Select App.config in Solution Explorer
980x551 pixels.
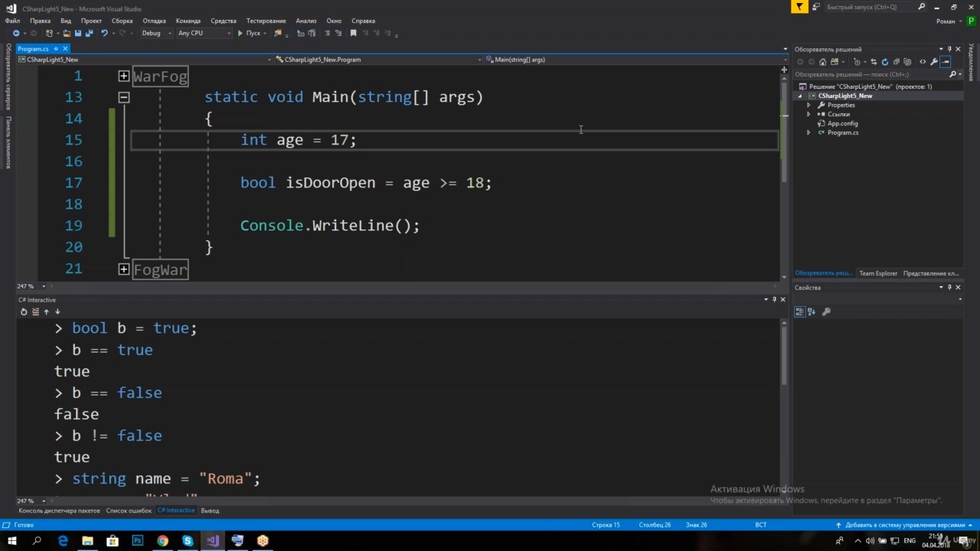point(842,123)
